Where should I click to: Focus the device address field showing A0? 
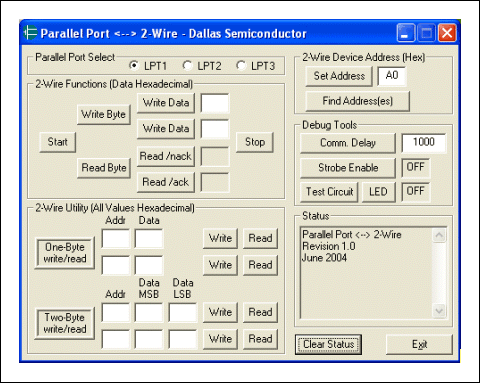click(392, 76)
